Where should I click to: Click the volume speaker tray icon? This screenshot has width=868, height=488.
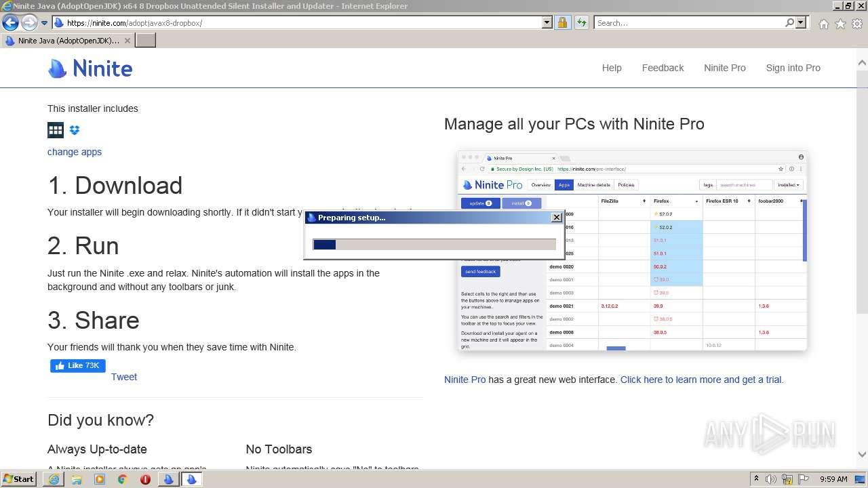771,479
